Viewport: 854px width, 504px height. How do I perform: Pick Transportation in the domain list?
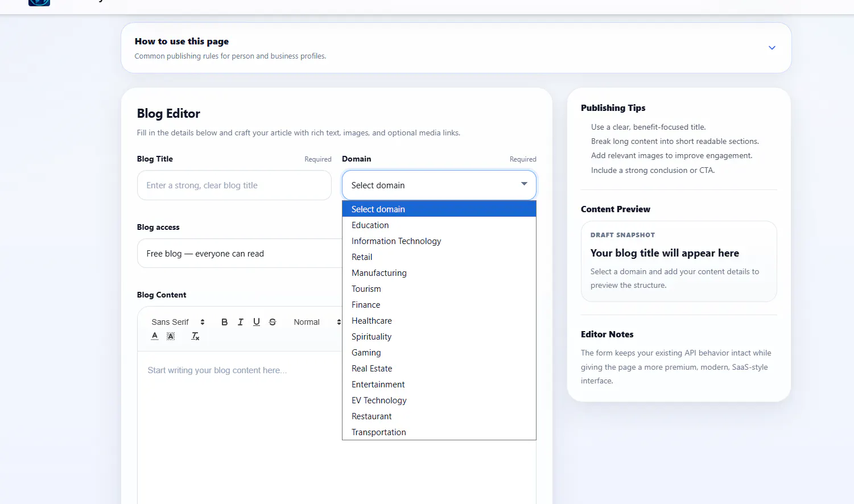tap(439, 432)
